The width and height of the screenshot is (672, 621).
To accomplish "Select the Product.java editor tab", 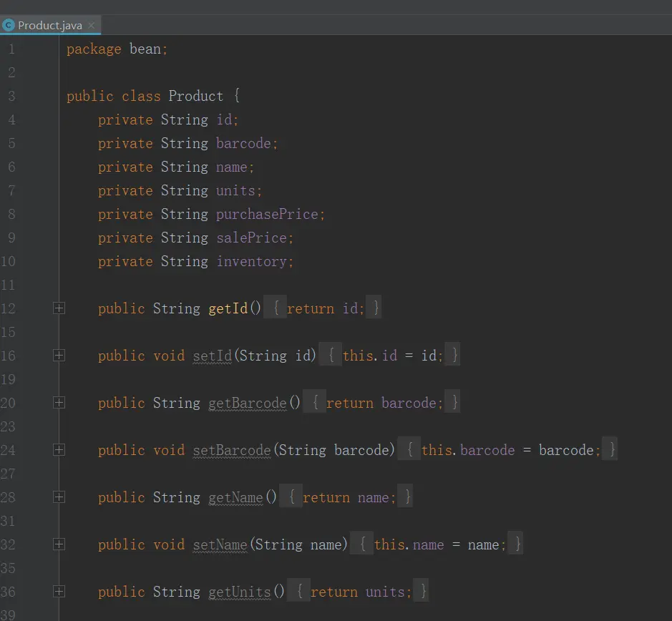I will (50, 25).
